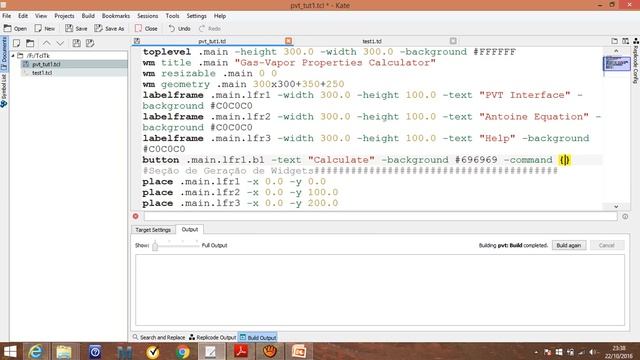Switch to Target Settings tab
Viewport: 640px width, 360px height.
[x=153, y=230]
